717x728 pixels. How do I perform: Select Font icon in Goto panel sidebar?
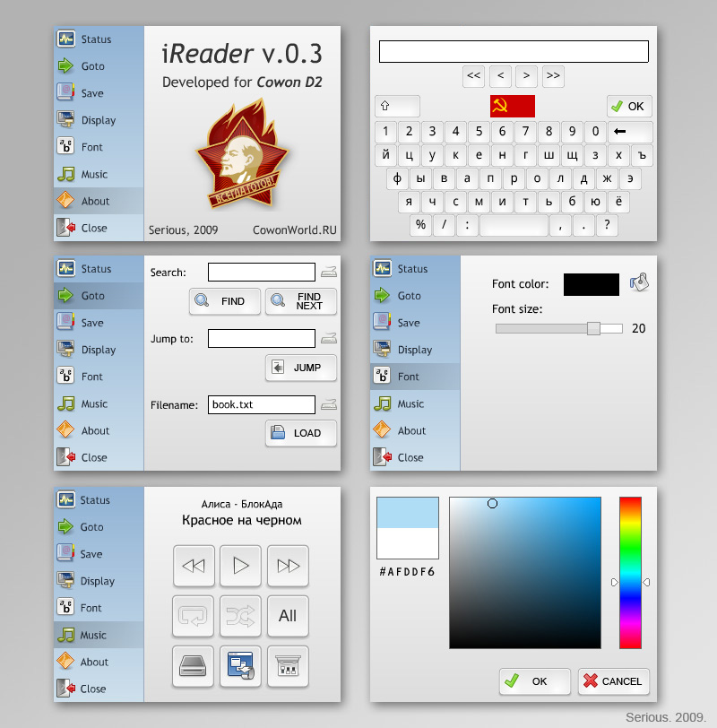click(x=66, y=376)
